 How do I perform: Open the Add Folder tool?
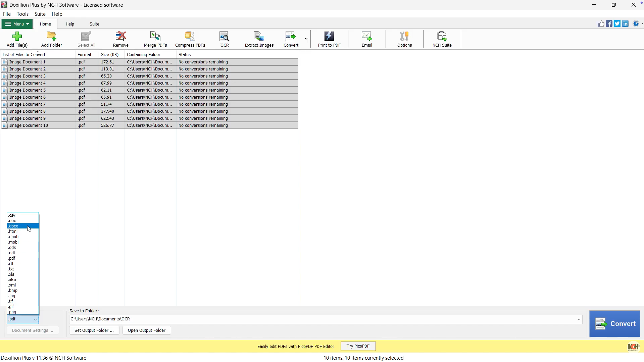(x=52, y=39)
